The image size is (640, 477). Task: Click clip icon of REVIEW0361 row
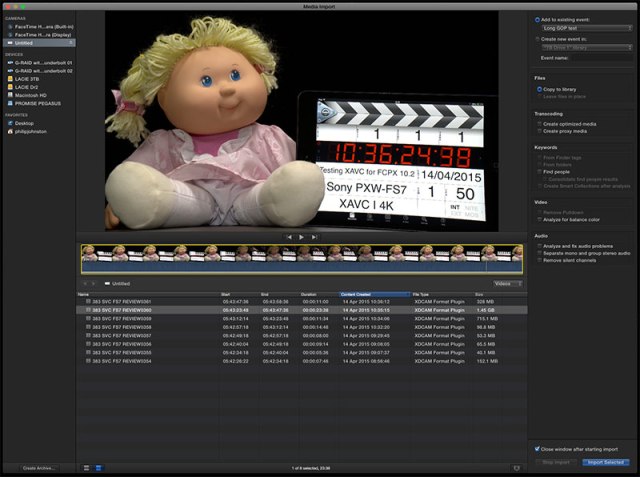(88, 302)
